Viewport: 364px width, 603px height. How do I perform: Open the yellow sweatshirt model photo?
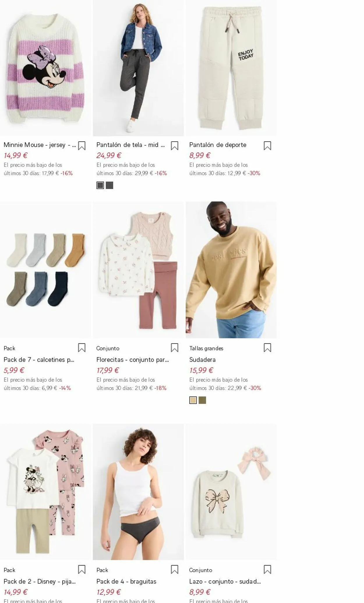(x=231, y=270)
